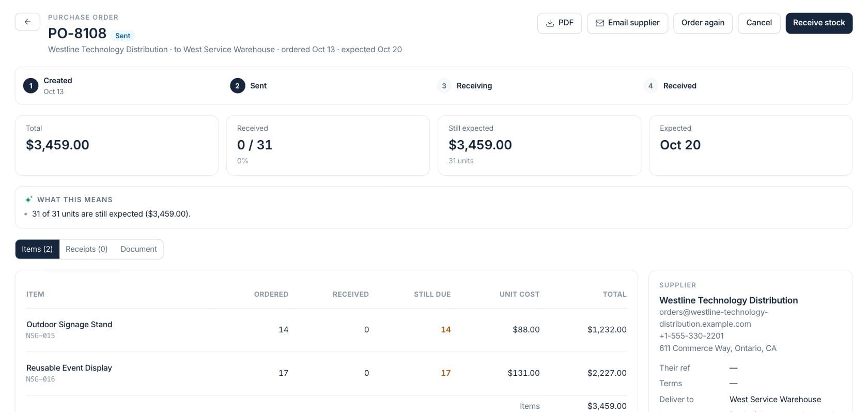The image size is (868, 412).
Task: Click the supplier phone number +1-555-330-2201
Action: (691, 336)
